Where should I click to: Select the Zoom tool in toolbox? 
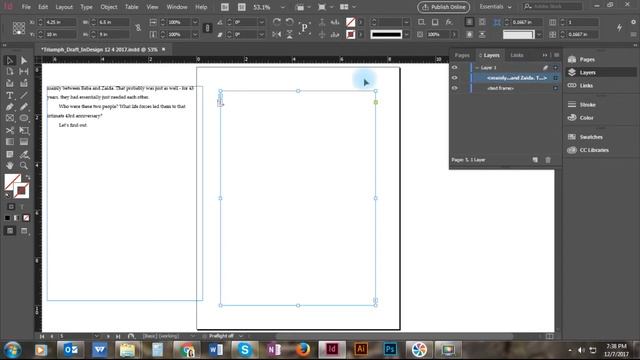coord(24,165)
